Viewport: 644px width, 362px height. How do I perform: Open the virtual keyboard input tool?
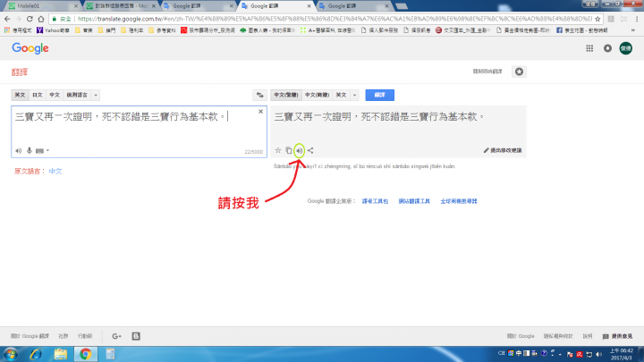(x=39, y=151)
